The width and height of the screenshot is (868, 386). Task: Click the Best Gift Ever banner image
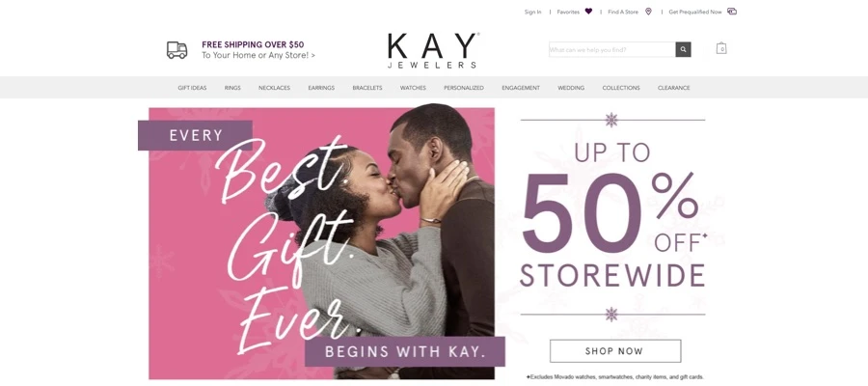tap(321, 242)
